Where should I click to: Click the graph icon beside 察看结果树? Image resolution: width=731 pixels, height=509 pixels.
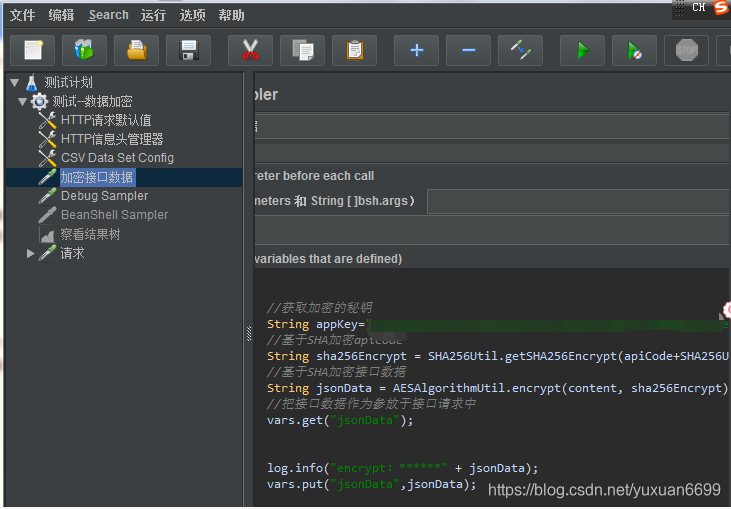(47, 234)
